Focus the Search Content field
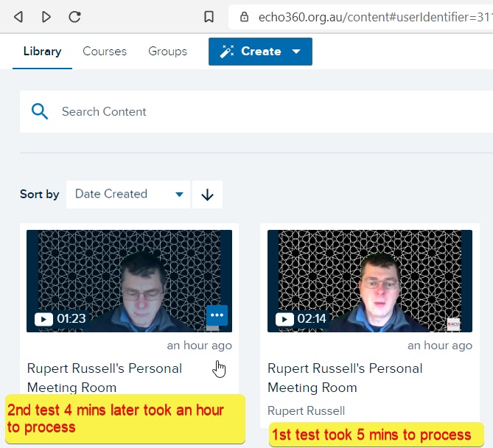This screenshot has height=448, width=493. click(256, 111)
